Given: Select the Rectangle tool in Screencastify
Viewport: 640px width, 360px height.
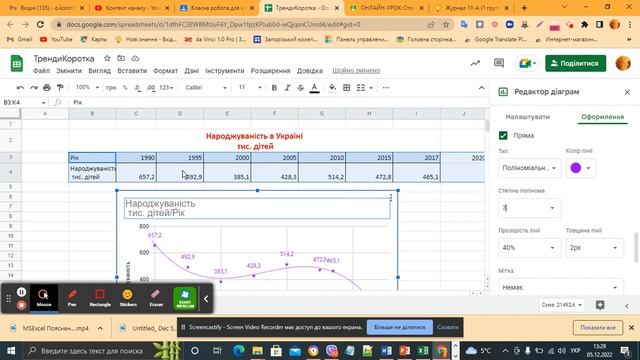Looking at the screenshot, I should click(x=100, y=298).
